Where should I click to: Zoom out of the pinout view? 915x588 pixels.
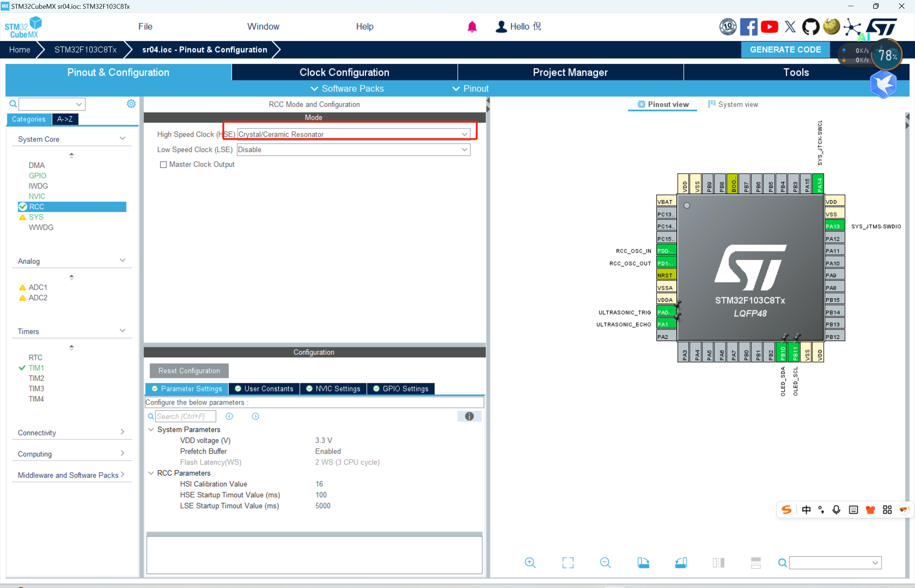pyautogui.click(x=605, y=563)
